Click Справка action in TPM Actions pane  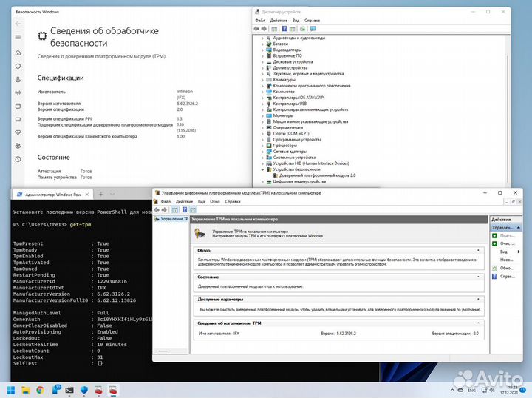pyautogui.click(x=506, y=277)
